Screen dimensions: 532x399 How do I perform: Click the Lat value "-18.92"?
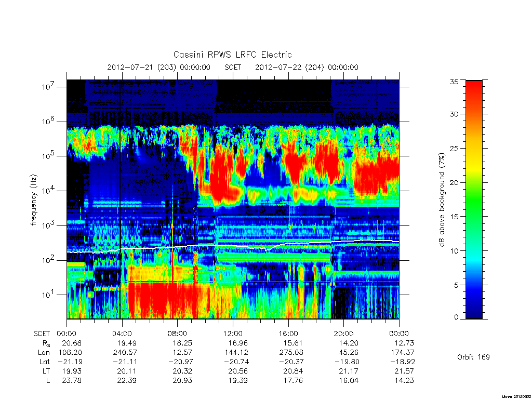[403, 362]
